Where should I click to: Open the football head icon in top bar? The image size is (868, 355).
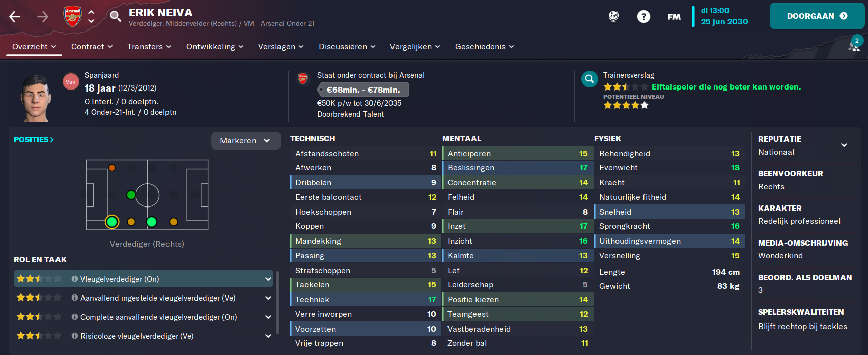[x=614, y=17]
